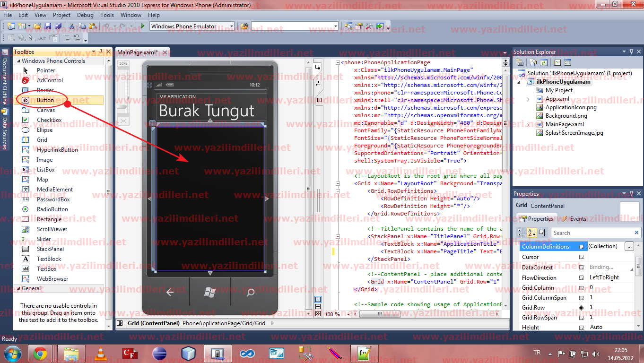Open the Solution Explorer toolbar icon

(348, 26)
